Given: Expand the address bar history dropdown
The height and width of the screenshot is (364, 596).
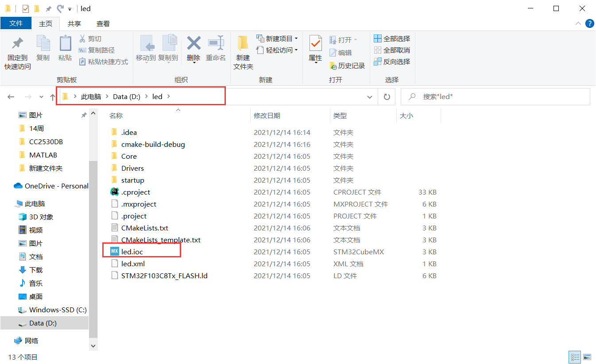Looking at the screenshot, I should pos(370,97).
